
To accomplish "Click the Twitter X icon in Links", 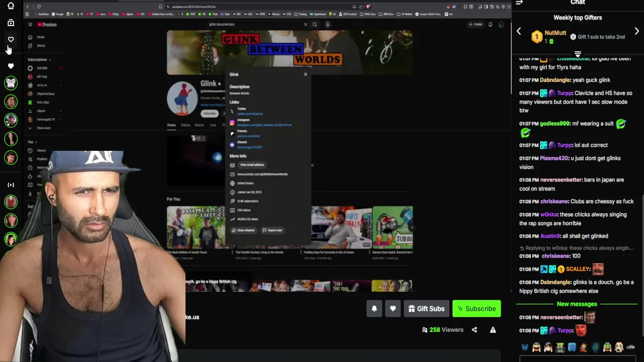I will pyautogui.click(x=232, y=111).
